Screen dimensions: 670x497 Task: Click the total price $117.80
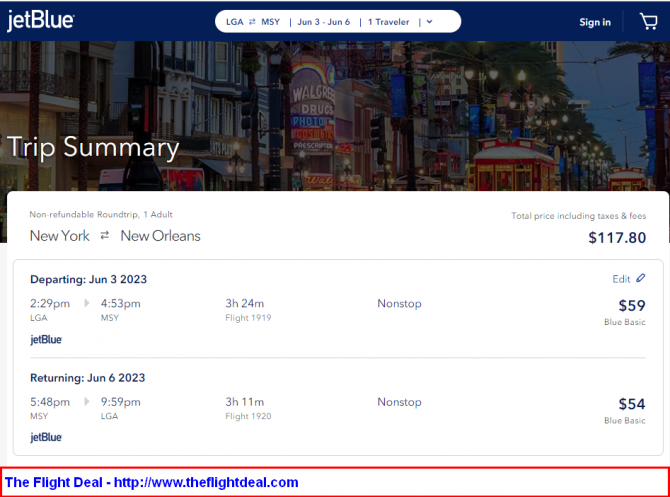[617, 238]
